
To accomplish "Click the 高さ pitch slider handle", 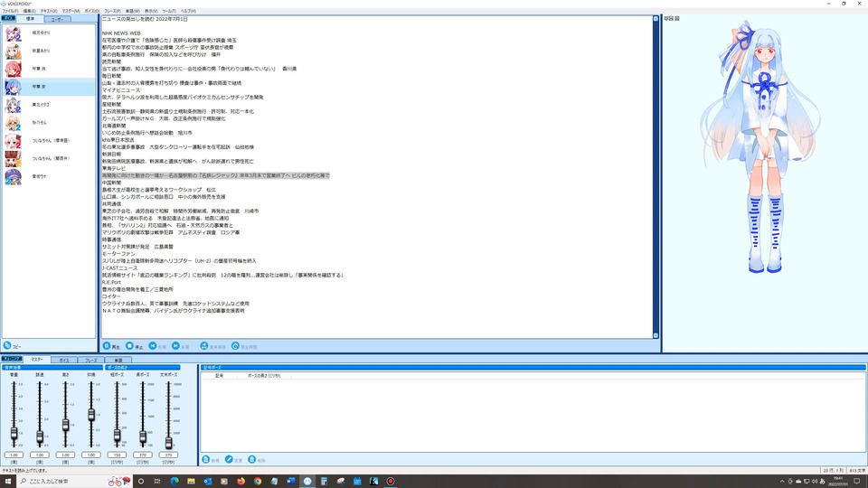I will tap(65, 425).
